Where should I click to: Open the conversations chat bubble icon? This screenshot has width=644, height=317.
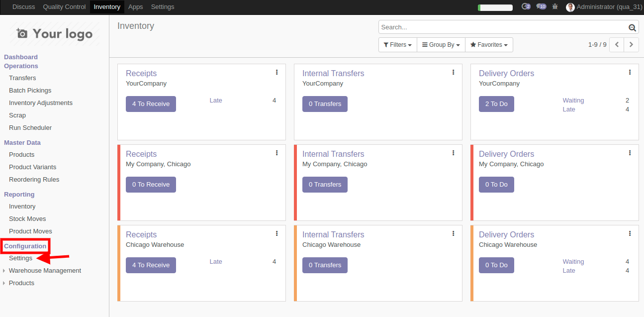[541, 7]
